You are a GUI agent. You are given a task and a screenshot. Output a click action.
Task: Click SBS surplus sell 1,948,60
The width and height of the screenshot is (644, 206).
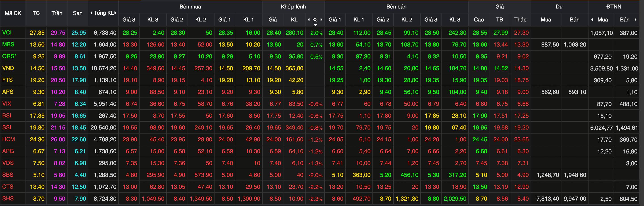[x=575, y=175]
